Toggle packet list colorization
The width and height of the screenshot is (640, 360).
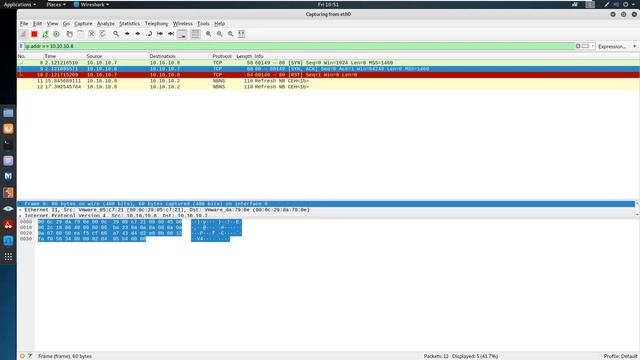196,34
